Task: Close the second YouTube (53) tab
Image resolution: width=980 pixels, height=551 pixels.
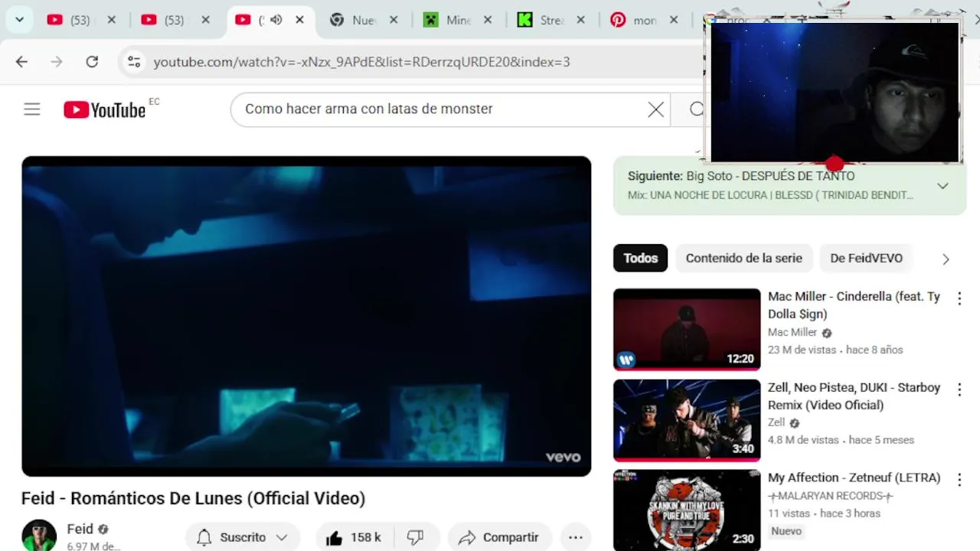Action: coord(205,20)
